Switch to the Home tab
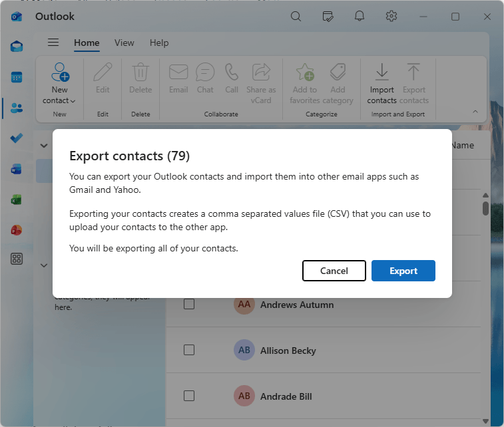Screen dimensions: 504x427 coord(87,43)
